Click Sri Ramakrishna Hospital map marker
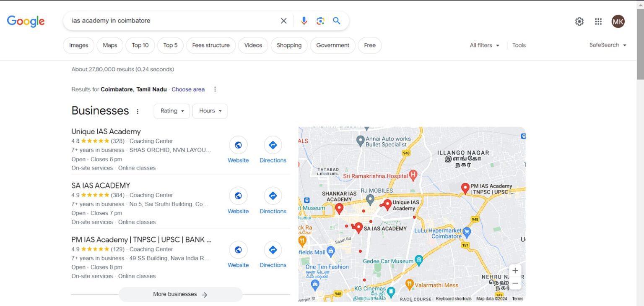 (413, 175)
